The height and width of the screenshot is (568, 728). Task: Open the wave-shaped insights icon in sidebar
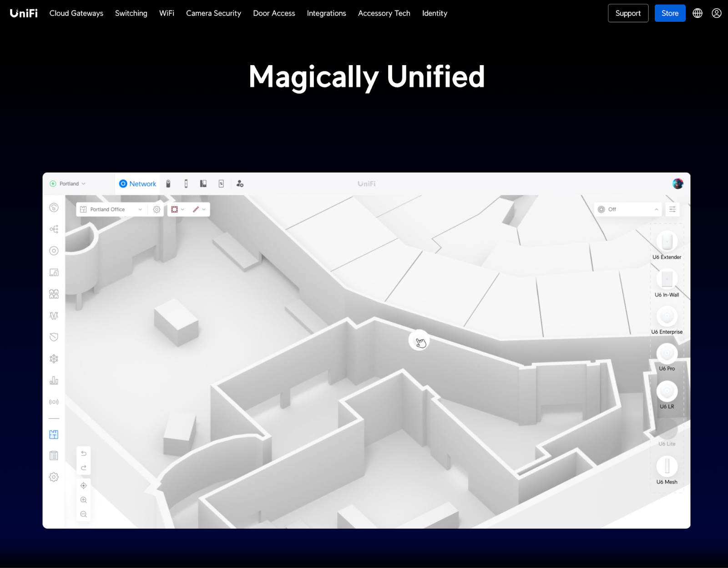54,315
